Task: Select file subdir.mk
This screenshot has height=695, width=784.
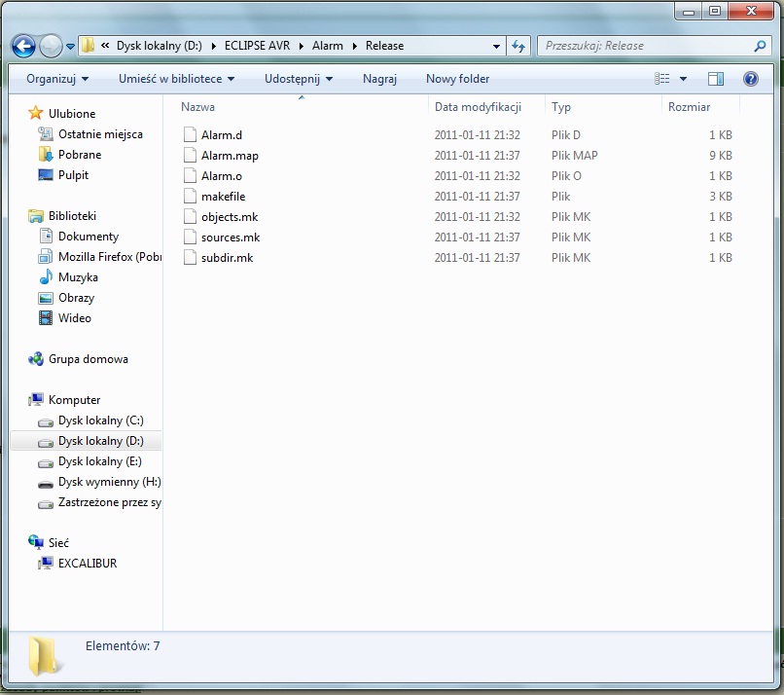Action: click(x=227, y=258)
